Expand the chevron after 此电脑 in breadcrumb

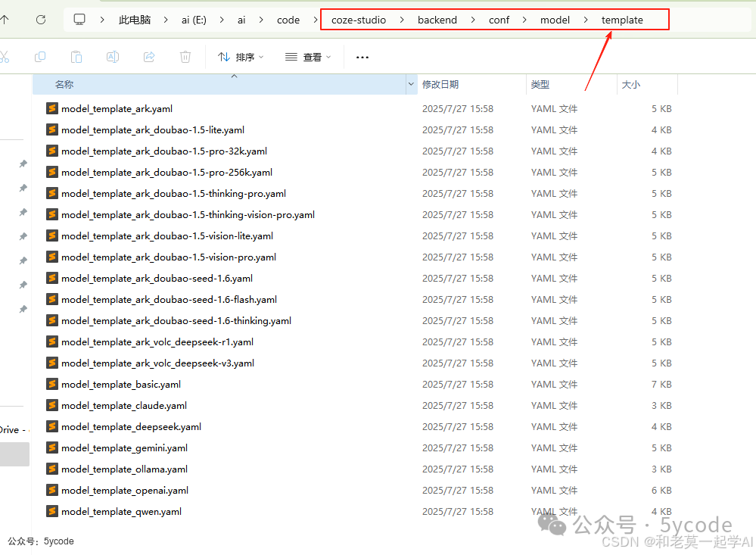tap(166, 20)
